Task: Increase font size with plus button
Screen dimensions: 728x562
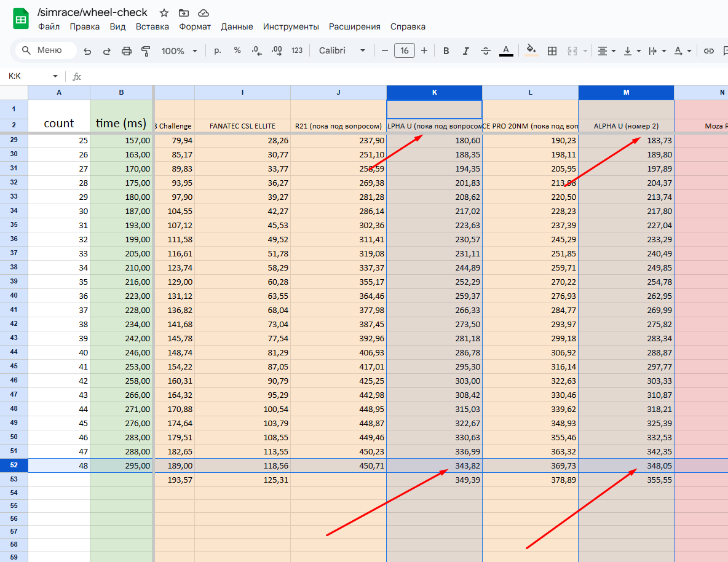Action: tap(424, 50)
